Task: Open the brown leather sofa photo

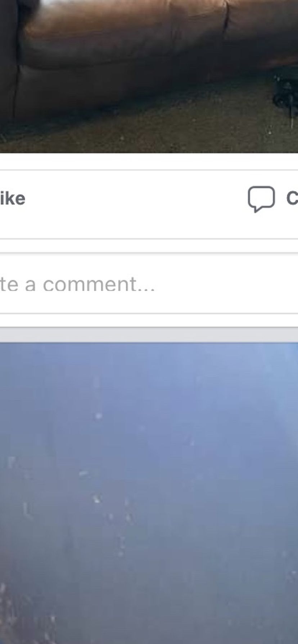Action: click(149, 76)
